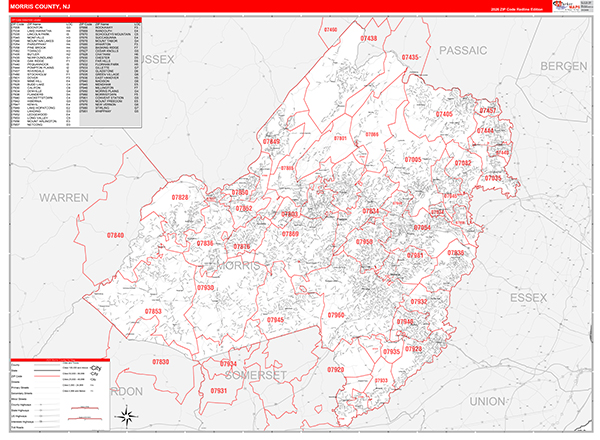Screen dimensions: 600x440
Task: Click the MORRIS county label on the map
Action: click(239, 265)
